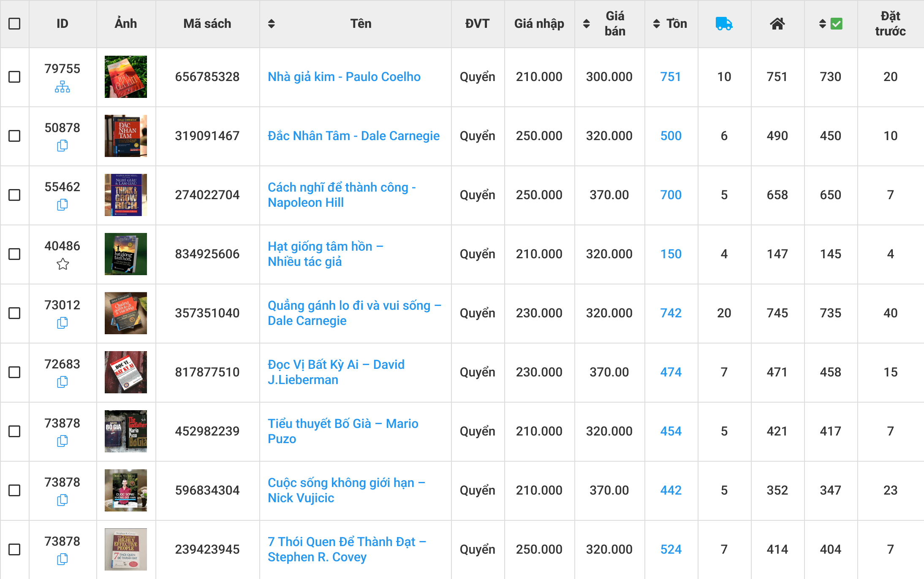Select the checkbox for Đắc Nhân Tâm row
The width and height of the screenshot is (924, 579).
pos(14,136)
